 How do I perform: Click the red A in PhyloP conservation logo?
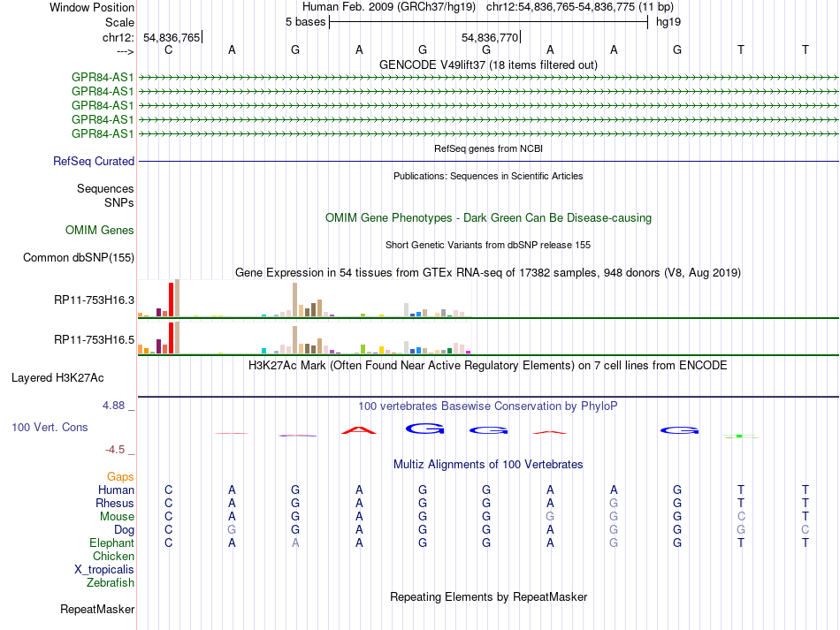coord(359,429)
